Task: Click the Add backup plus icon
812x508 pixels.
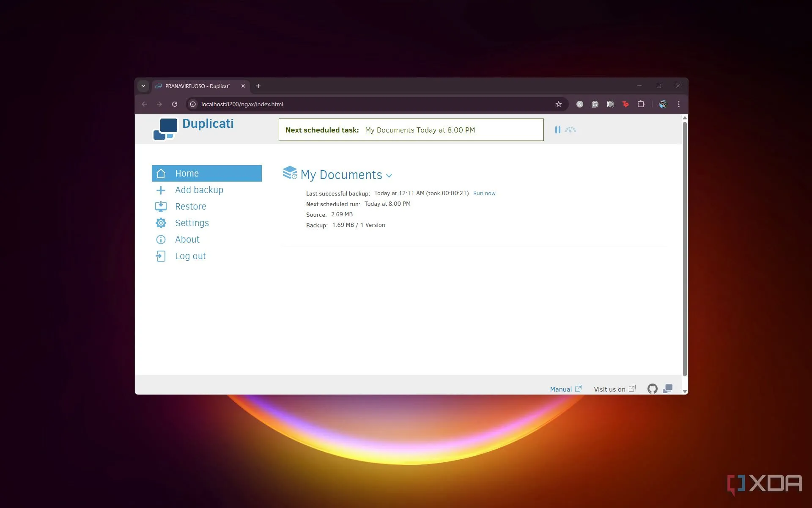Action: pos(161,190)
